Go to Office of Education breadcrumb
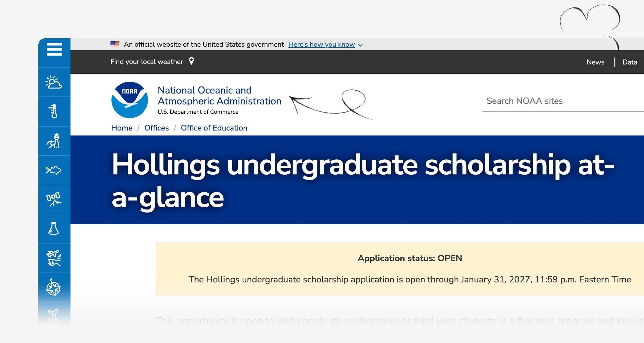Image resolution: width=644 pixels, height=343 pixels. pos(214,128)
